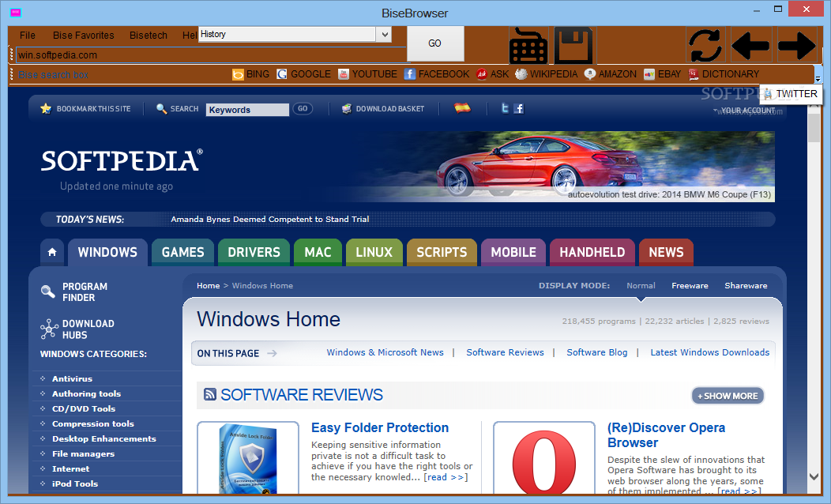Switch to the NEWS tab

point(666,252)
